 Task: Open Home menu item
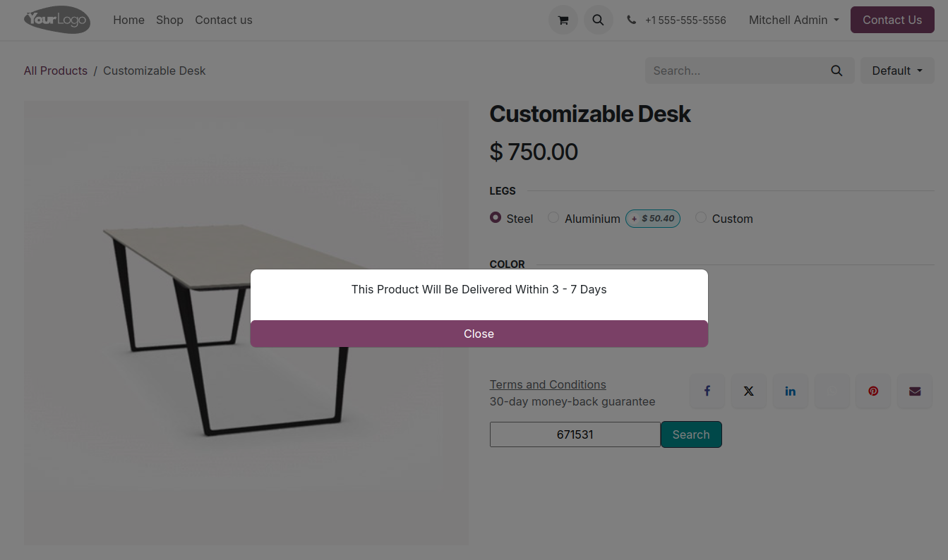pyautogui.click(x=128, y=20)
